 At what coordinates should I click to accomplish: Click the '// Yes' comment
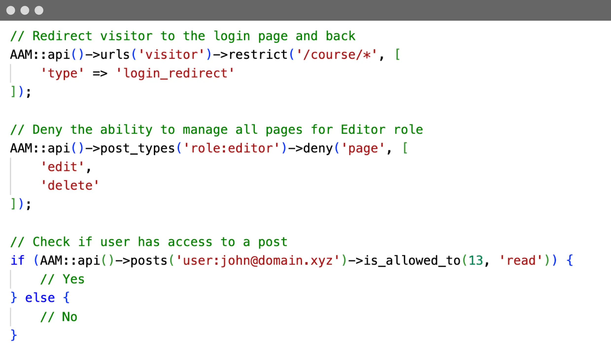click(x=62, y=280)
